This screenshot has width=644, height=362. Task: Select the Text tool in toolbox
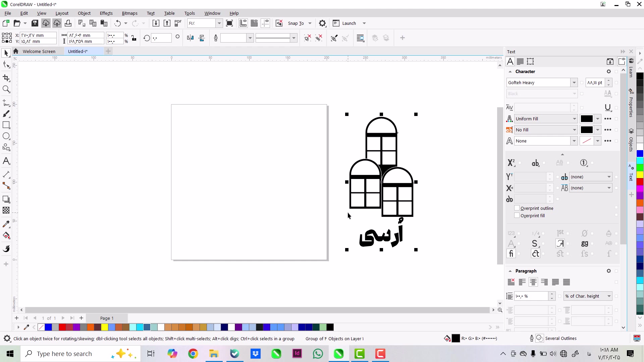(6, 161)
